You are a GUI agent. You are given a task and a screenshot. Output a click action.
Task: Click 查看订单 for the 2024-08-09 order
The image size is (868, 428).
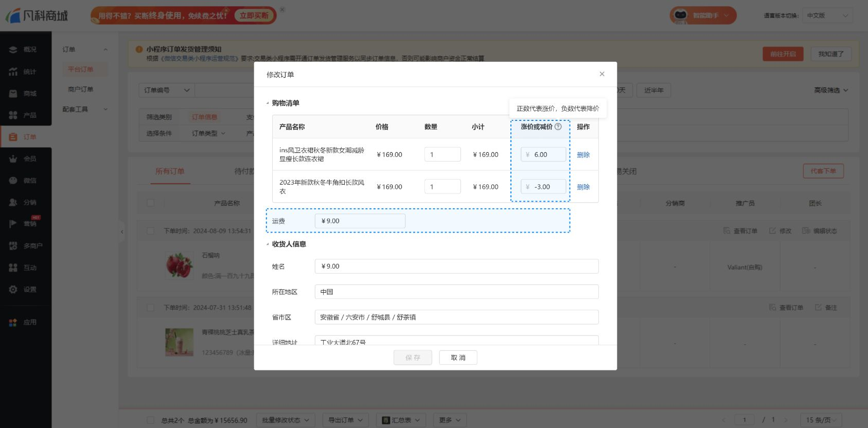[x=740, y=231]
